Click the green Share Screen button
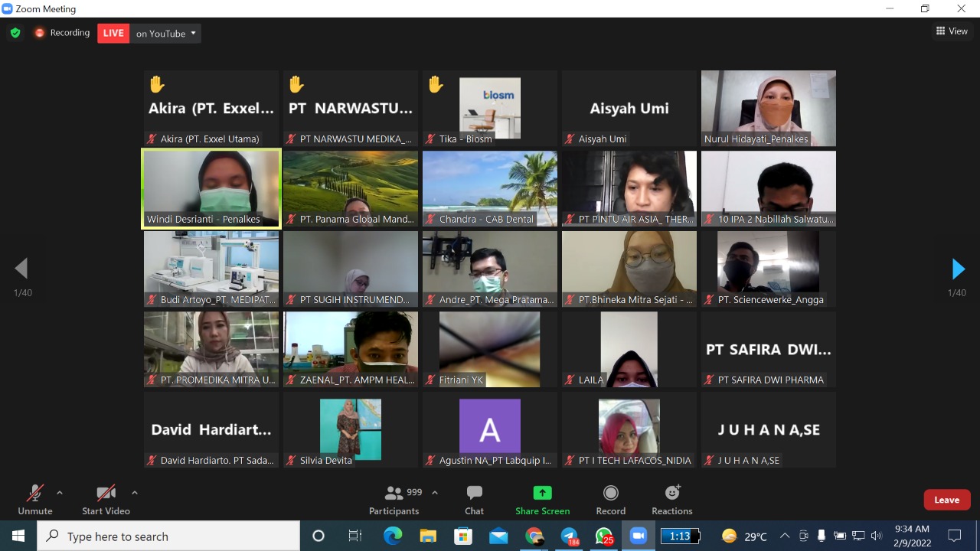Screen dimensions: 980x551 click(x=542, y=500)
